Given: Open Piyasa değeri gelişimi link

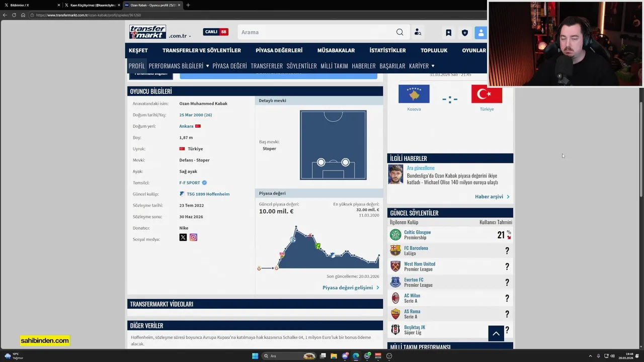Looking at the screenshot, I should coord(351,288).
